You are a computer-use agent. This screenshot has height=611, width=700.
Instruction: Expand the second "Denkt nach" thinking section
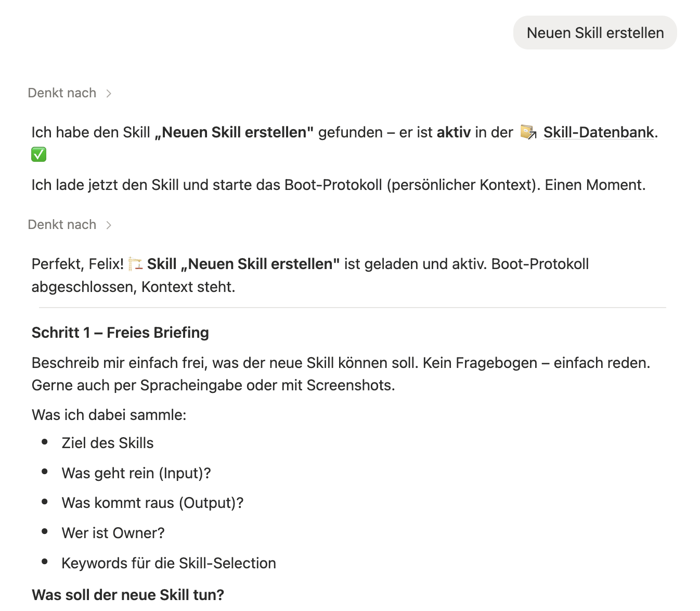[62, 225]
